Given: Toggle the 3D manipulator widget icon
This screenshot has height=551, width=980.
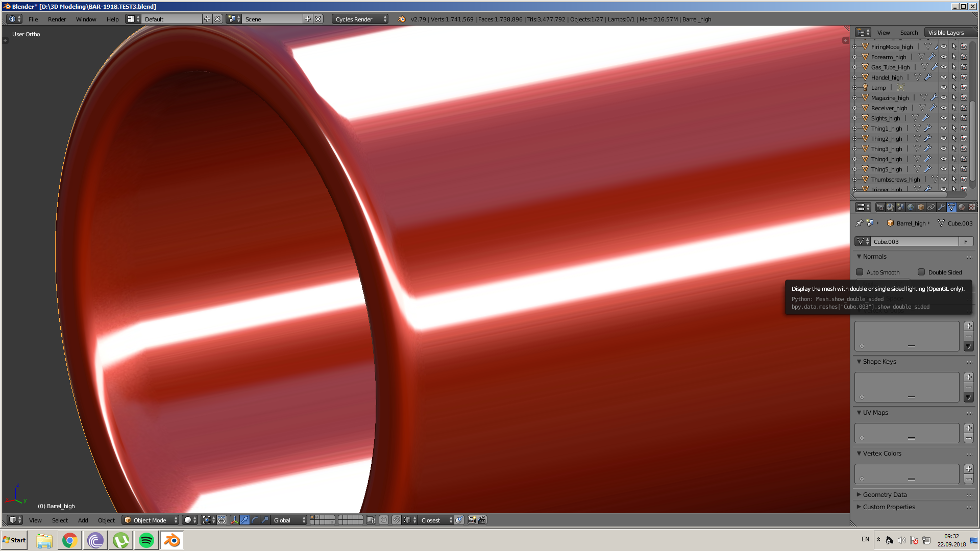Looking at the screenshot, I should tap(234, 520).
